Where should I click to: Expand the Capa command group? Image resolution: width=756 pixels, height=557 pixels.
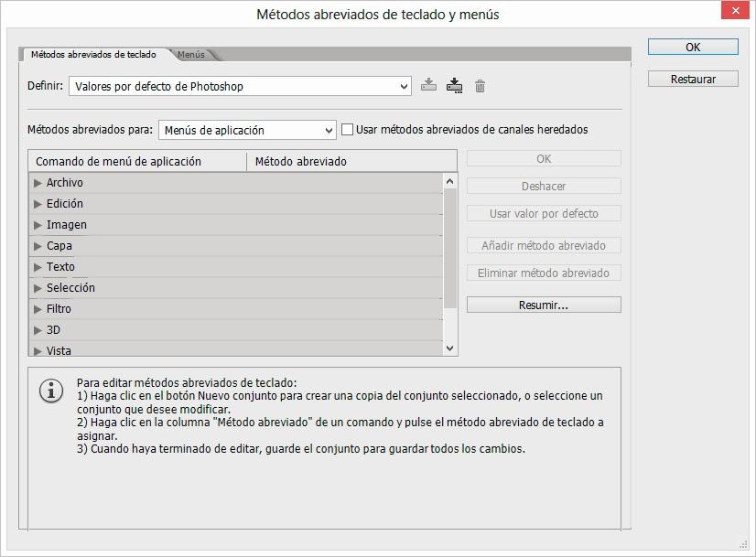pos(38,245)
